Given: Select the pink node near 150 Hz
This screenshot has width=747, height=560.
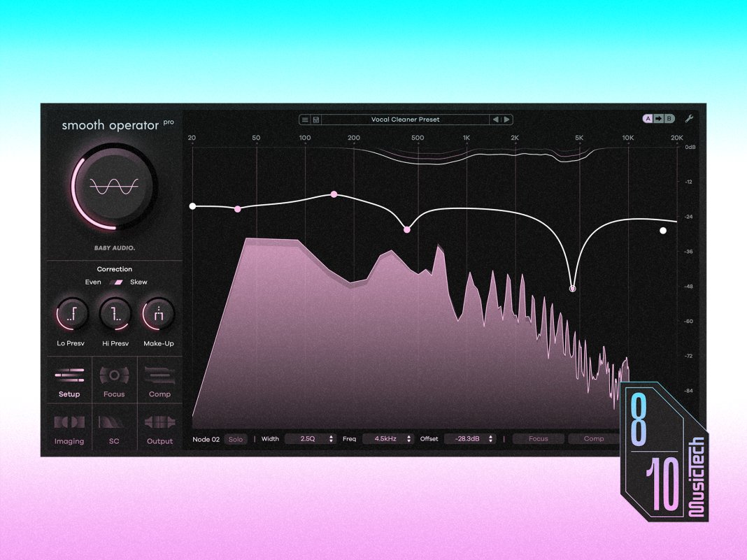Looking at the screenshot, I should coord(334,194).
